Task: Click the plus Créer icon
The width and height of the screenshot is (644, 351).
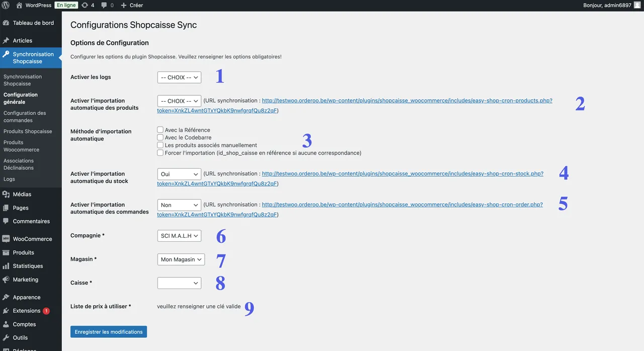Action: [124, 5]
